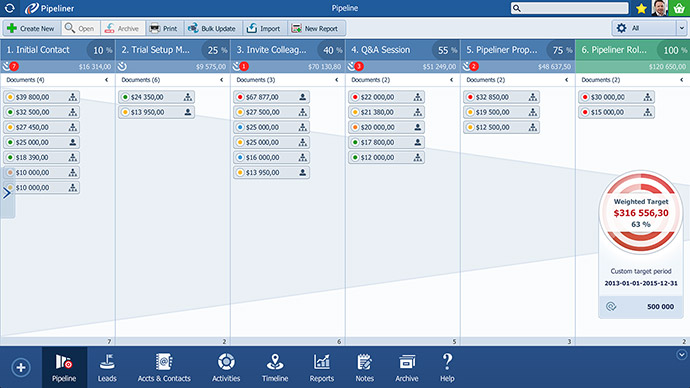Select the 5. Pipeliner Proposal stage header
The image size is (690, 388).
(x=518, y=50)
